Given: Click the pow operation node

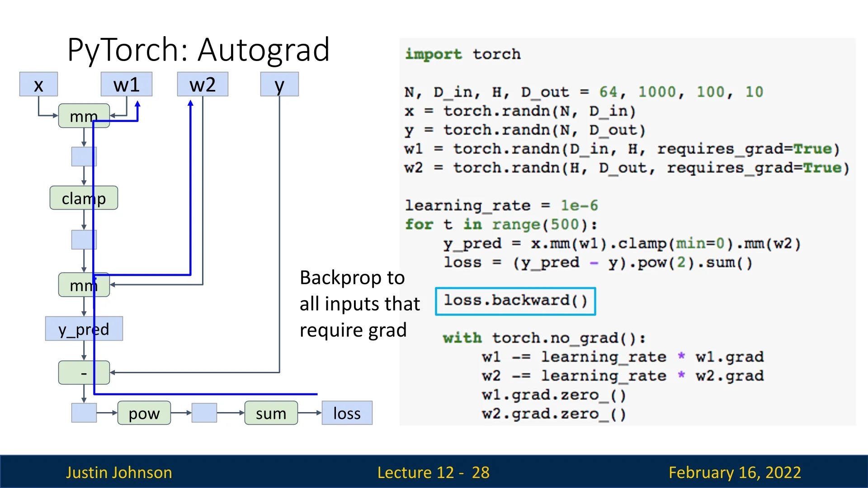Looking at the screenshot, I should point(144,413).
